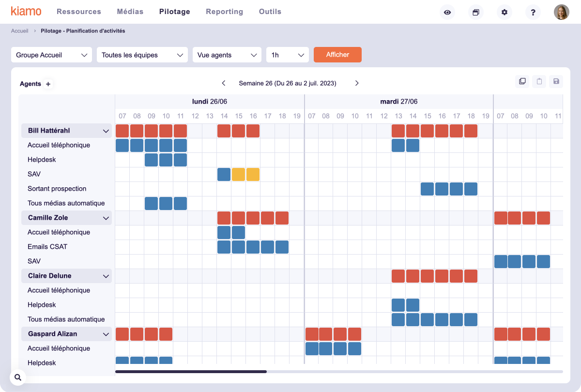Return home via the Accueil breadcrumb link
Viewport: 581px width, 392px height.
point(19,30)
